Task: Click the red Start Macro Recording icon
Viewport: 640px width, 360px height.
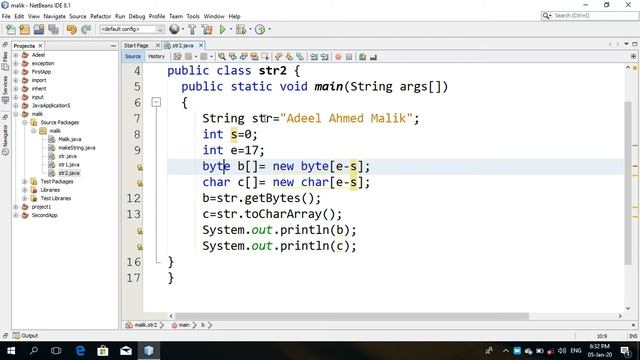Action: [338, 57]
